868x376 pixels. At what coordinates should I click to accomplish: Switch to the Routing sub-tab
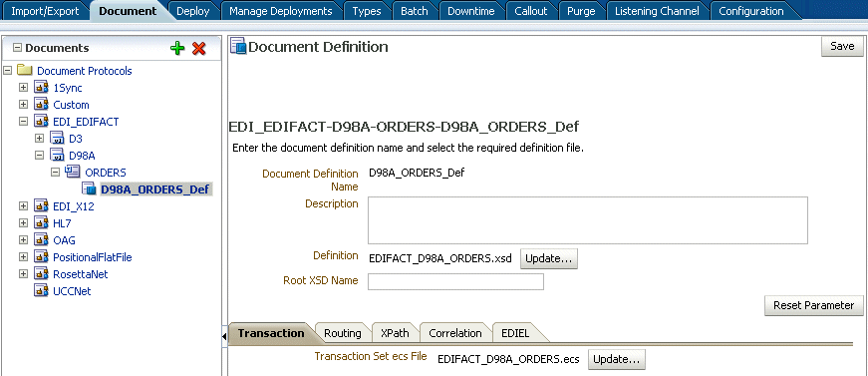coord(343,333)
